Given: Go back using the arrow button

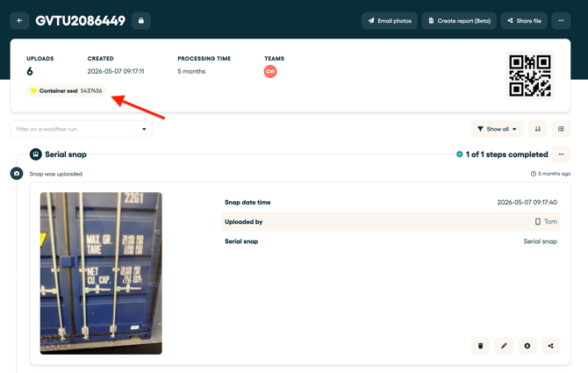Looking at the screenshot, I should point(20,20).
